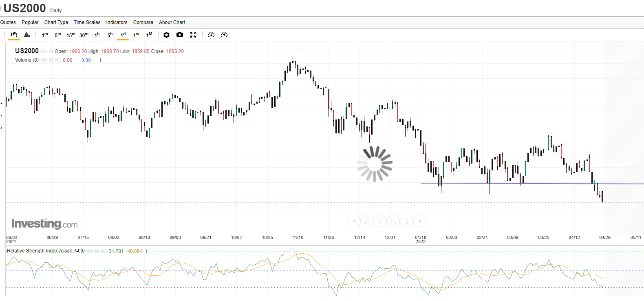Toggle visibility of the US2000 series
Viewport: 644px width, 301px height.
click(x=44, y=51)
